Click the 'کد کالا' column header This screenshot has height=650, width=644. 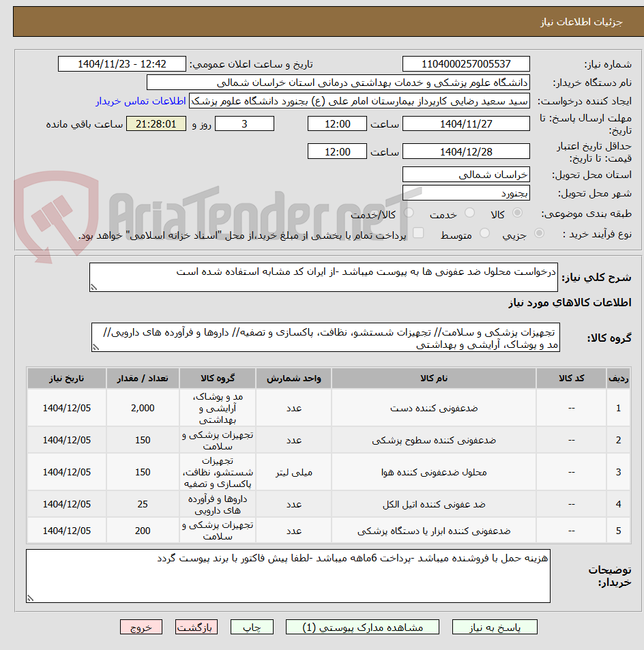click(572, 379)
